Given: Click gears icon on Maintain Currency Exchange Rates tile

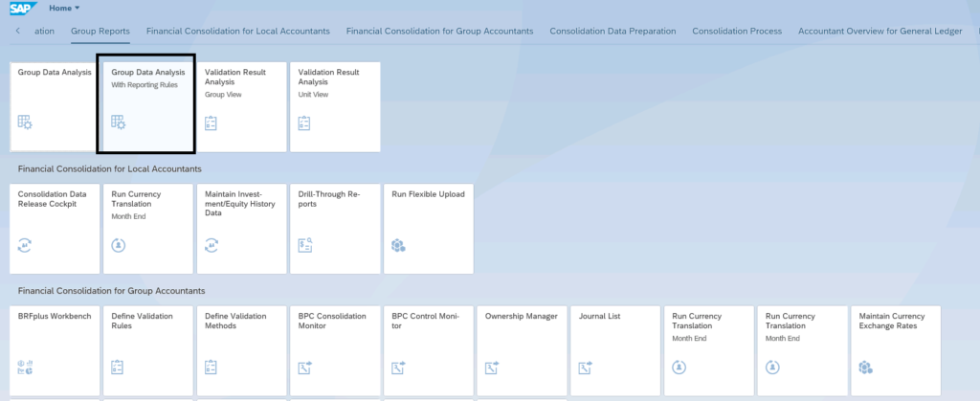Looking at the screenshot, I should 866,368.
